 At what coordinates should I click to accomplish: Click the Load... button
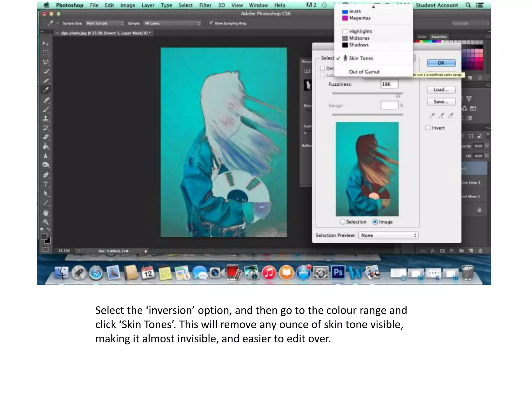tap(441, 90)
